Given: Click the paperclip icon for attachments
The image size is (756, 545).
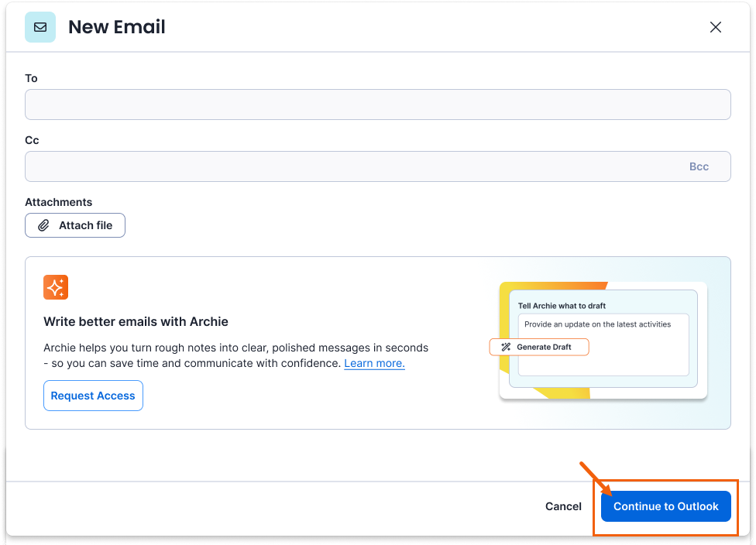Looking at the screenshot, I should (x=44, y=225).
